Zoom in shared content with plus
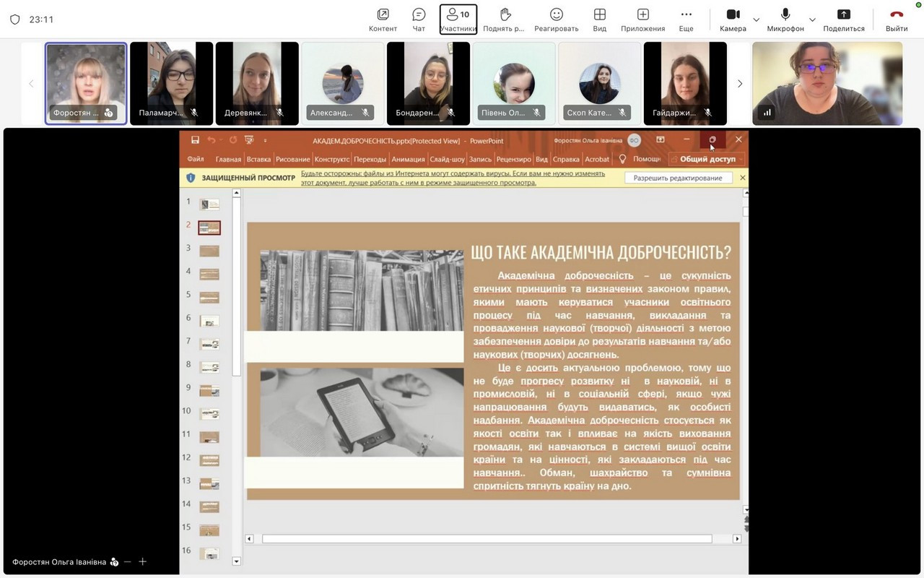This screenshot has width=924, height=578. (x=142, y=561)
